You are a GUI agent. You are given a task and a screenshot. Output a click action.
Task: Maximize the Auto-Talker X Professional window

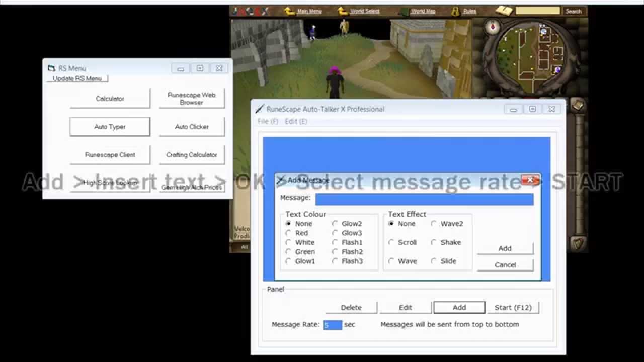[x=532, y=109]
